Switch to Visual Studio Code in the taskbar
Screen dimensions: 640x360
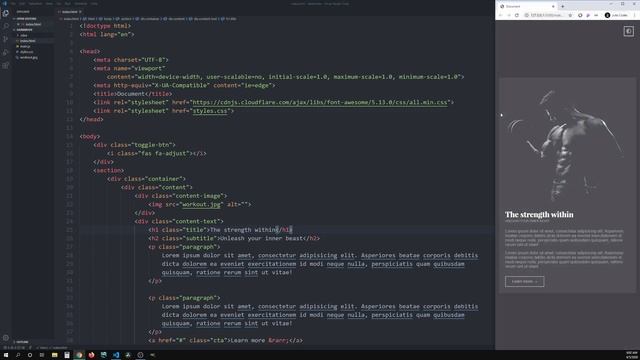click(116, 355)
